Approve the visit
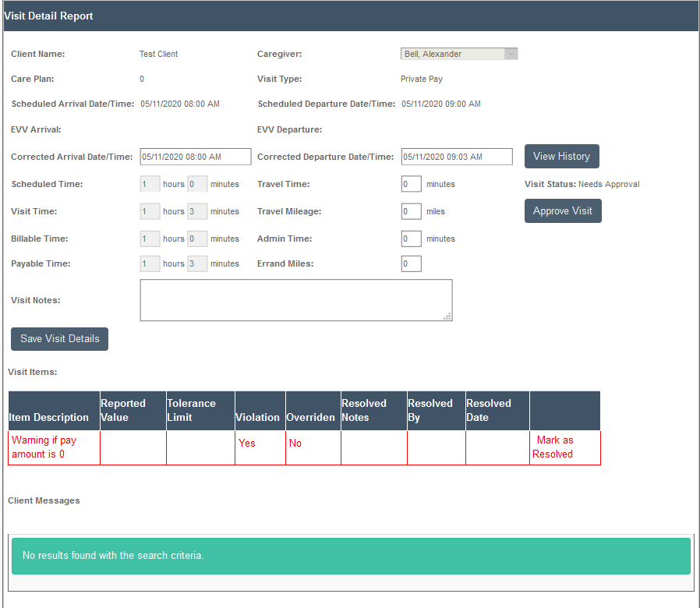Viewport: 700px width, 608px height. pyautogui.click(x=563, y=210)
